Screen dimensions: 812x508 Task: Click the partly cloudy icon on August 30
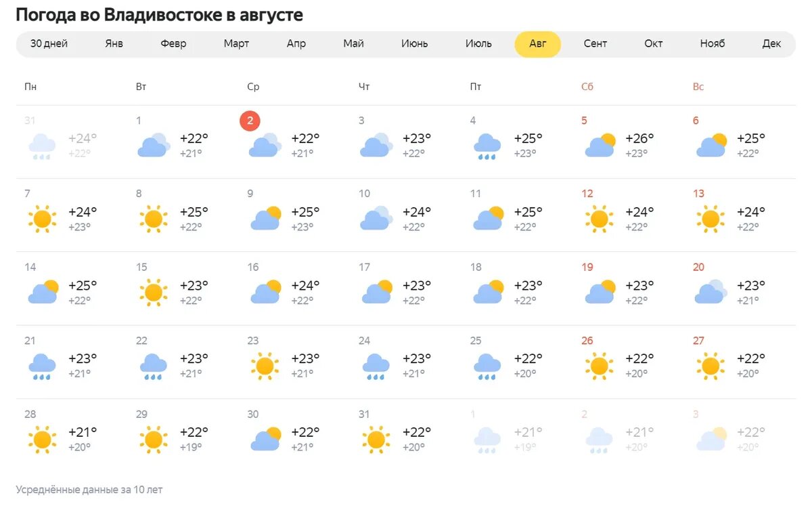point(265,439)
